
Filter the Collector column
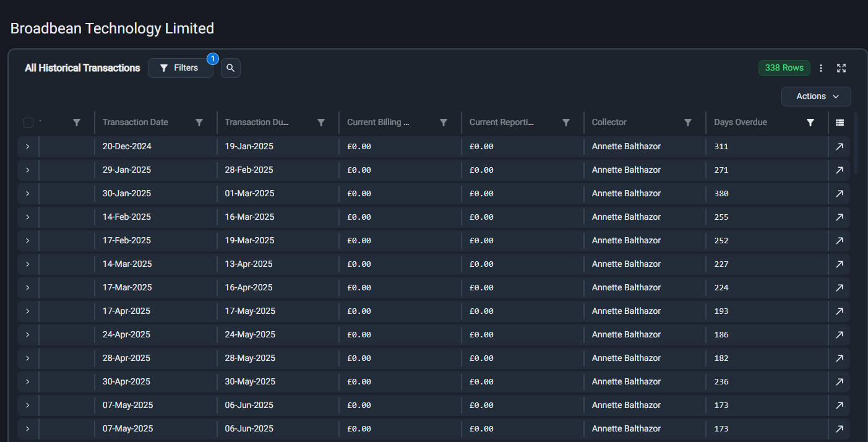pyautogui.click(x=688, y=123)
